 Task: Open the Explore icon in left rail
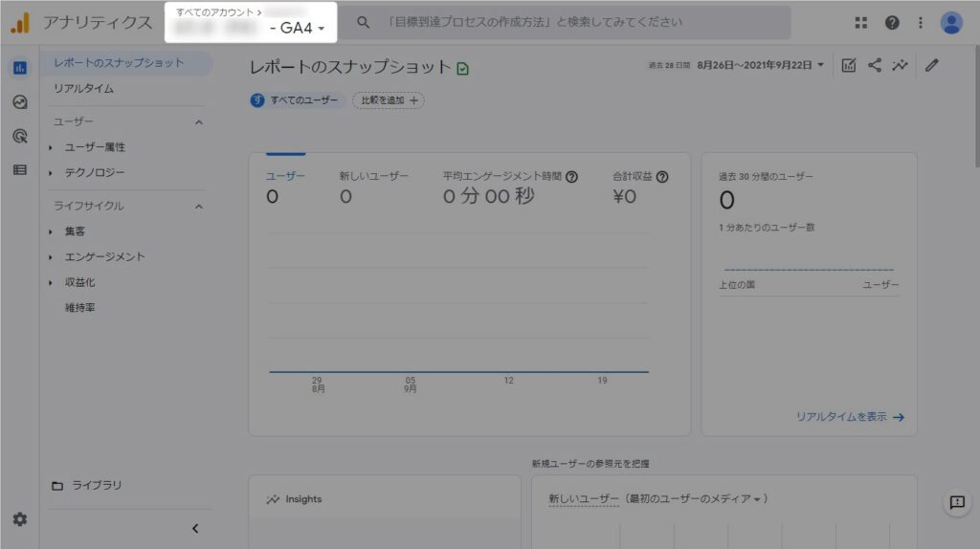click(20, 102)
